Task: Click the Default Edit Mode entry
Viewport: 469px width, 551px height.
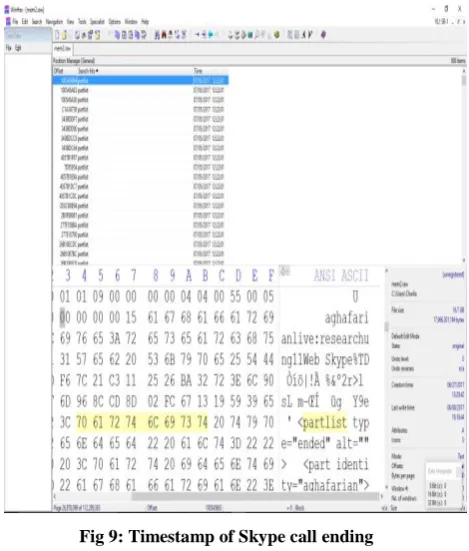Action: (x=405, y=336)
